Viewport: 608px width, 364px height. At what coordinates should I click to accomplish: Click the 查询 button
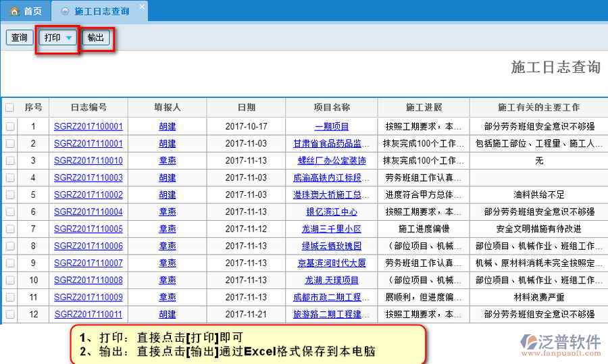[x=19, y=38]
